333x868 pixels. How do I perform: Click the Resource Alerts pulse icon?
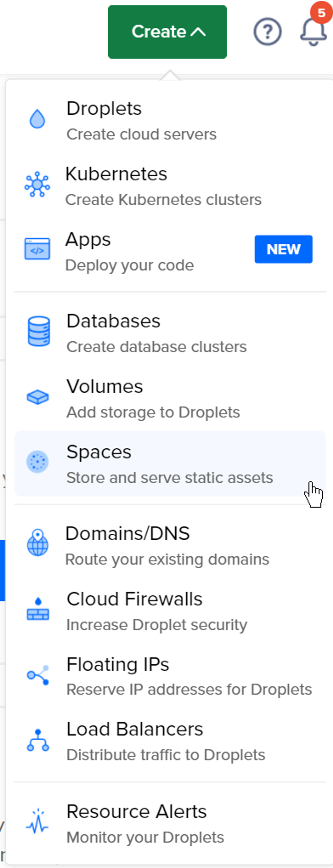pos(37,821)
